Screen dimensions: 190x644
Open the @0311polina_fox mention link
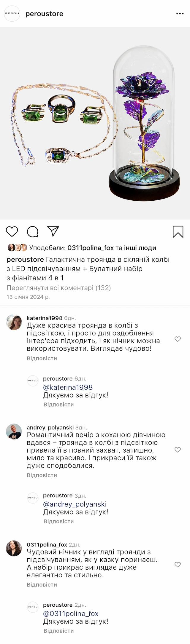click(71, 613)
